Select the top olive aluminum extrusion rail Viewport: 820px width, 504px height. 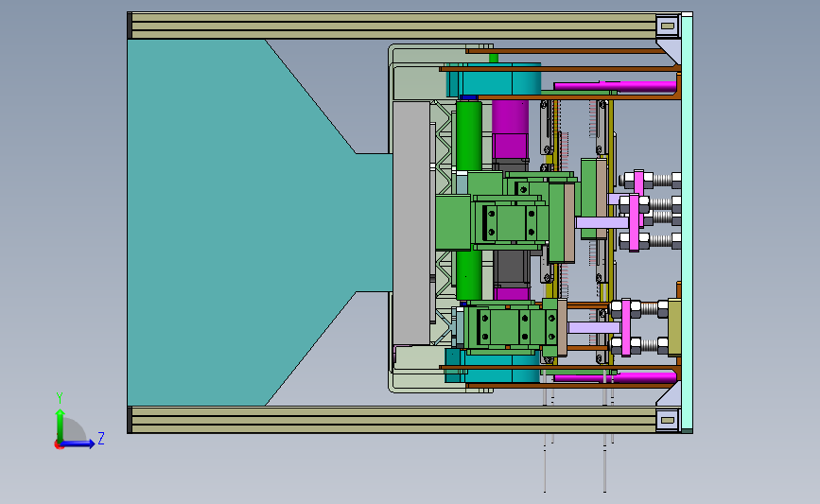pyautogui.click(x=393, y=26)
